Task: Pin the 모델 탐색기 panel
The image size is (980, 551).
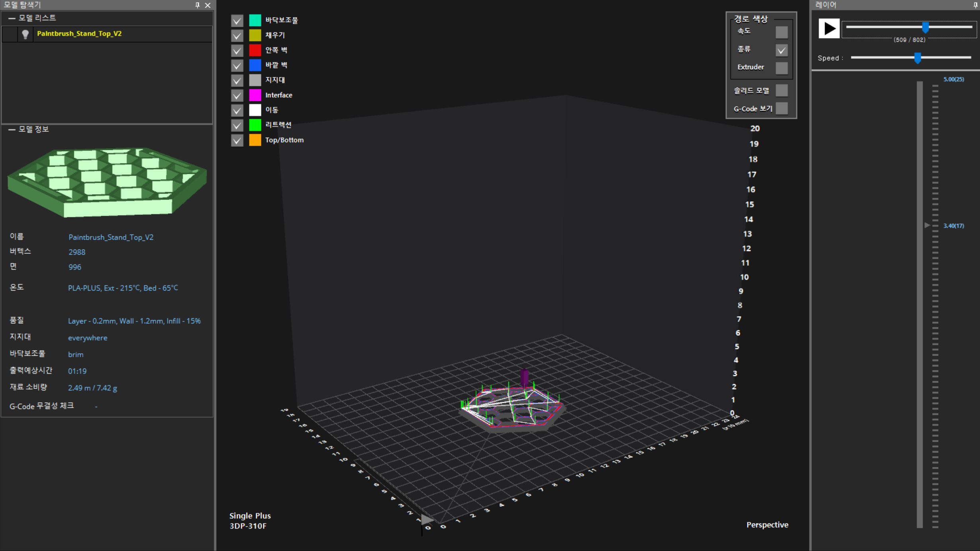Action: tap(197, 5)
